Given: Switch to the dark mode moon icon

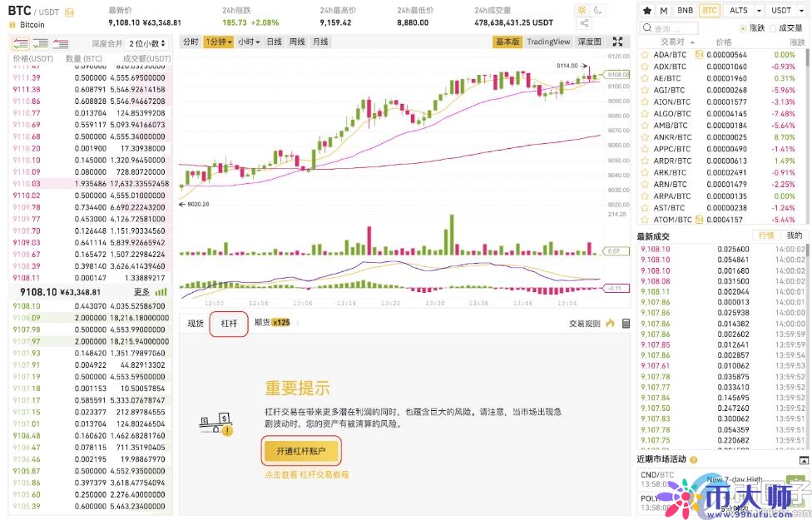Looking at the screenshot, I should tap(597, 10).
